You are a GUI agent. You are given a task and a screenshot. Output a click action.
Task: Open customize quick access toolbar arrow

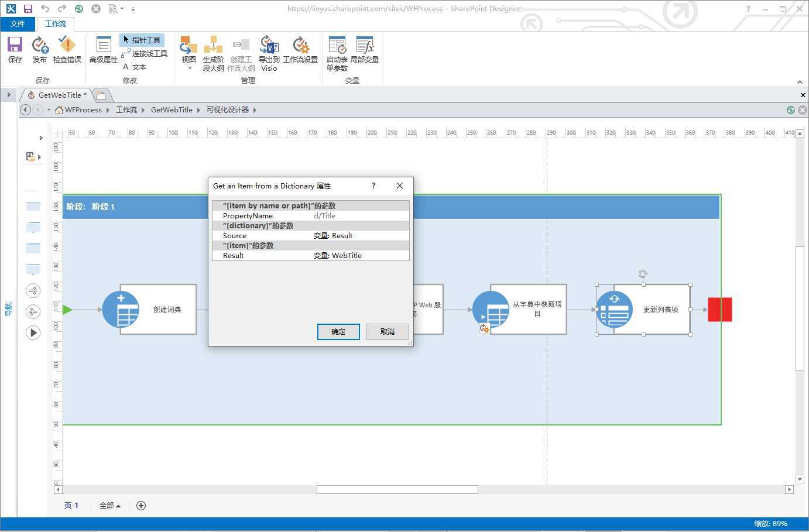point(133,9)
